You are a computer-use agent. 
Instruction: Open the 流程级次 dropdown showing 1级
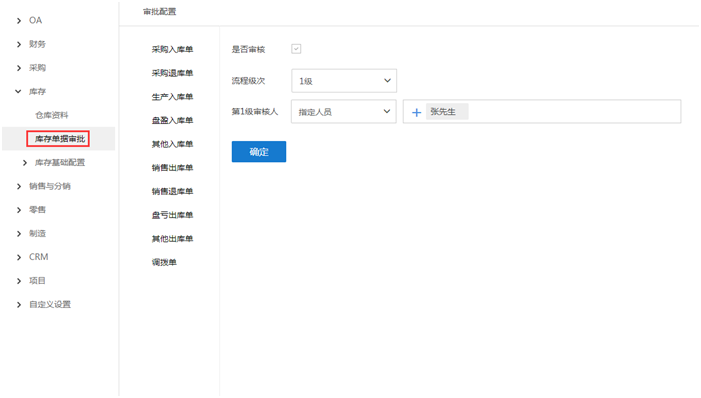[x=344, y=81]
